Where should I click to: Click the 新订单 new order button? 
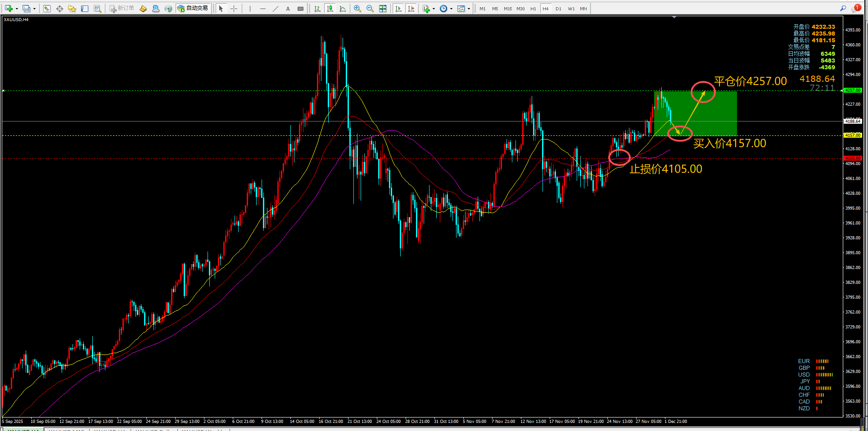[x=122, y=9]
